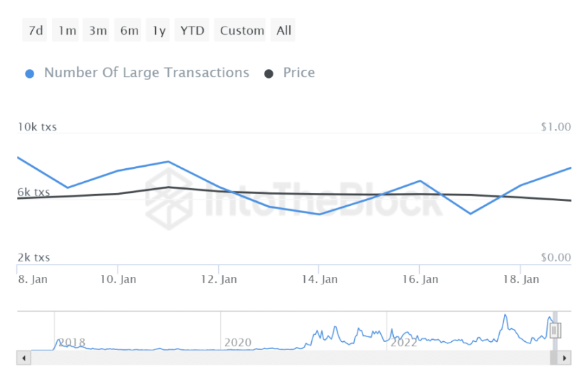Click the dark Price legend dot
Screen dimensions: 588x374
tap(269, 73)
